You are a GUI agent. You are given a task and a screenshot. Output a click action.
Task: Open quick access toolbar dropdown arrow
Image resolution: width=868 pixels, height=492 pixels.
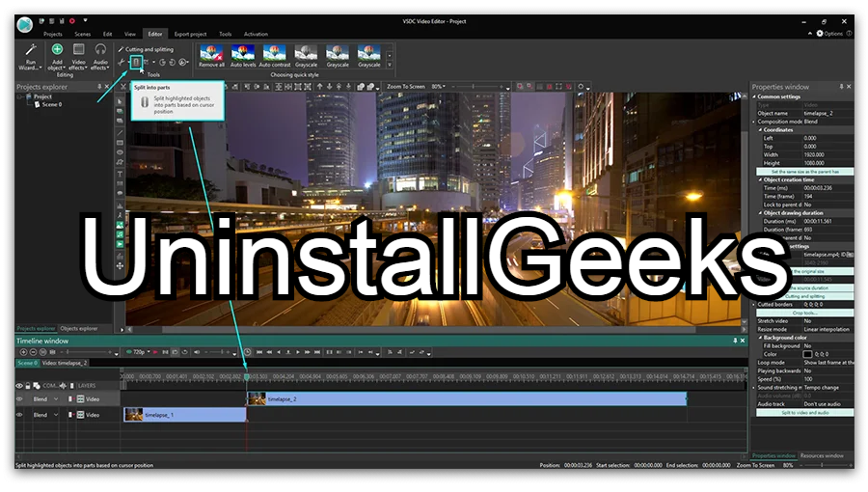(x=85, y=21)
